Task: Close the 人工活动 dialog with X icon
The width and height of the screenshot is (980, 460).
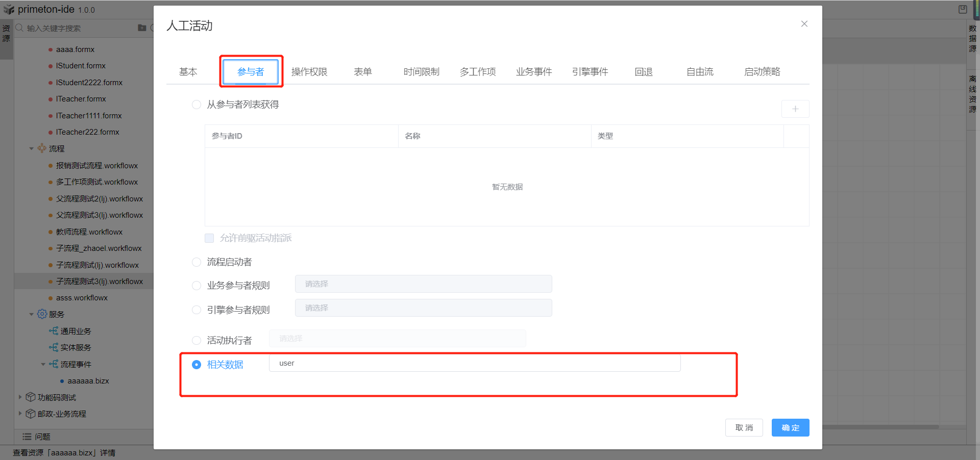Action: pyautogui.click(x=804, y=24)
